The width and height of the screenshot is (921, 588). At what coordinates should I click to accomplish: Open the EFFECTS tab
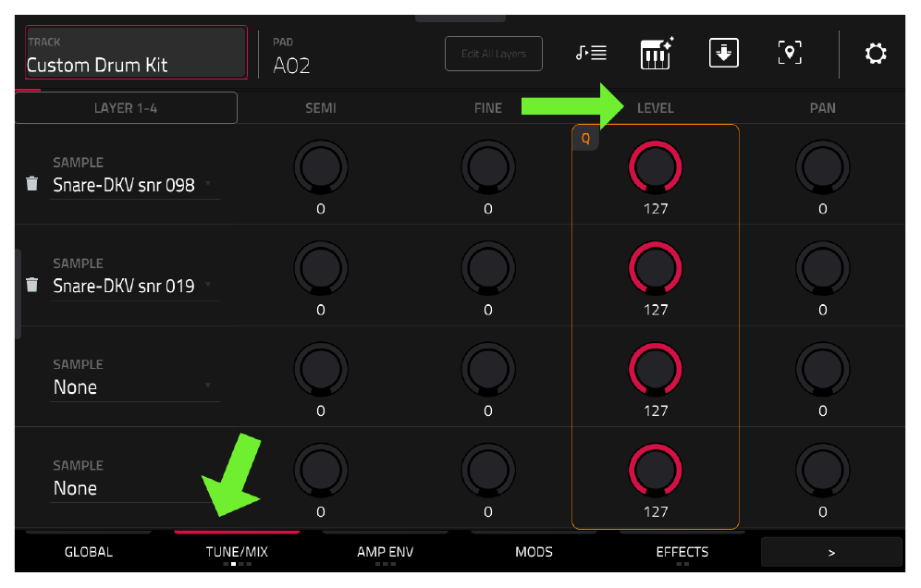682,552
